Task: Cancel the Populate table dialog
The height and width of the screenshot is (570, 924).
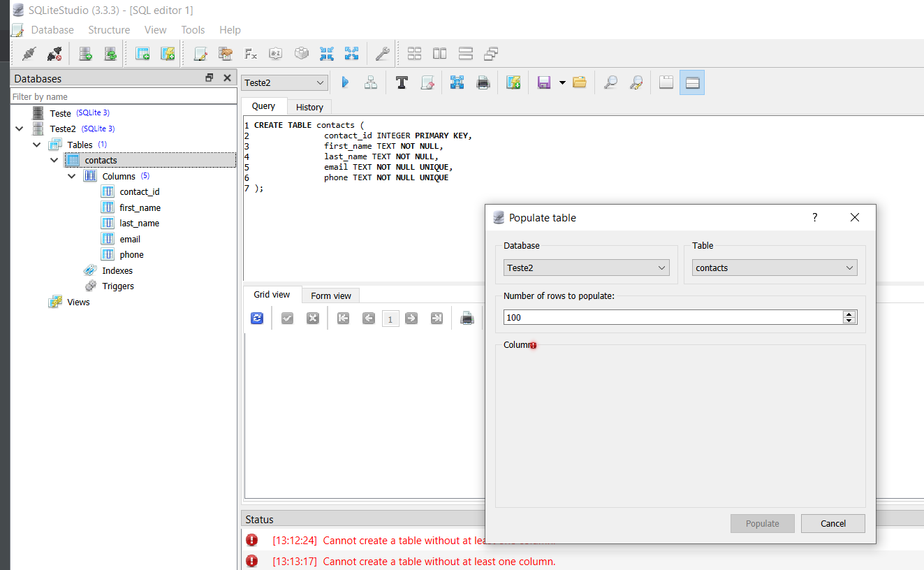Action: 833,523
